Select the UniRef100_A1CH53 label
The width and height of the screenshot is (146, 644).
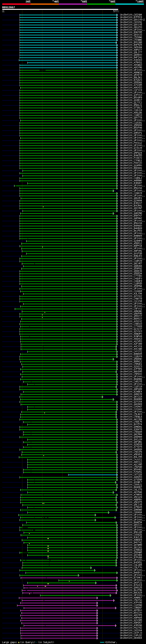pos(131,341)
